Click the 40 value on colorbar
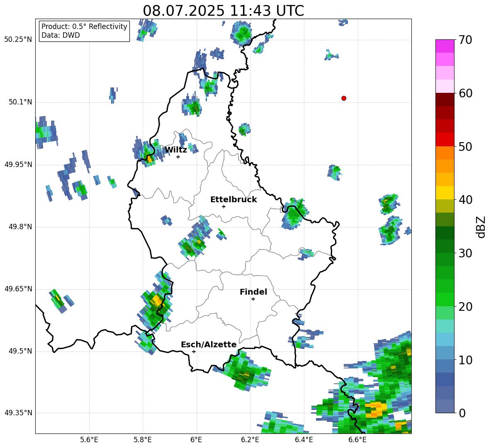This screenshot has width=491, height=448. [465, 200]
